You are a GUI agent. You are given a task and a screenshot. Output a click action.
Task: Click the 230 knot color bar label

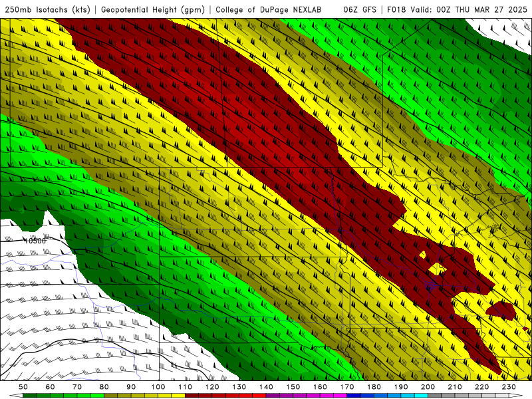(509, 387)
